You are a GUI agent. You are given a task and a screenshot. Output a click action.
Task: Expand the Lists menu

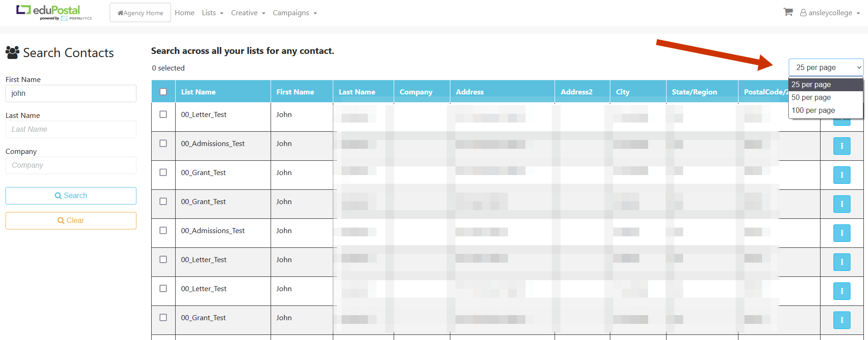tap(213, 13)
